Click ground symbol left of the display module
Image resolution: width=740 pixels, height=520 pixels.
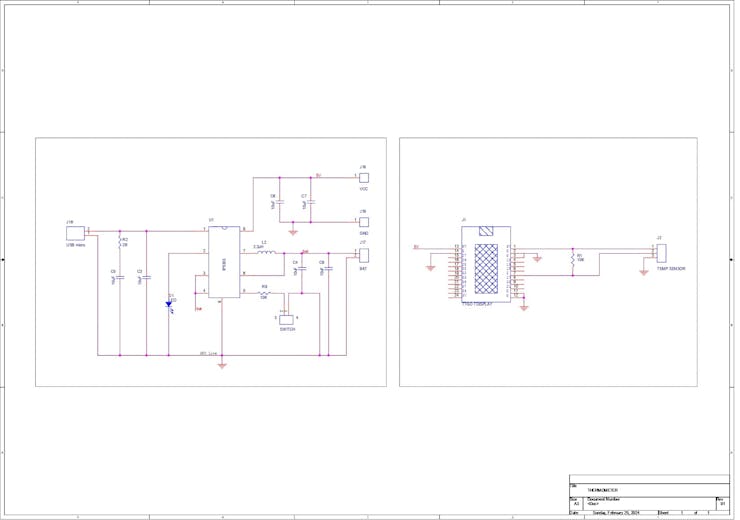click(x=430, y=268)
